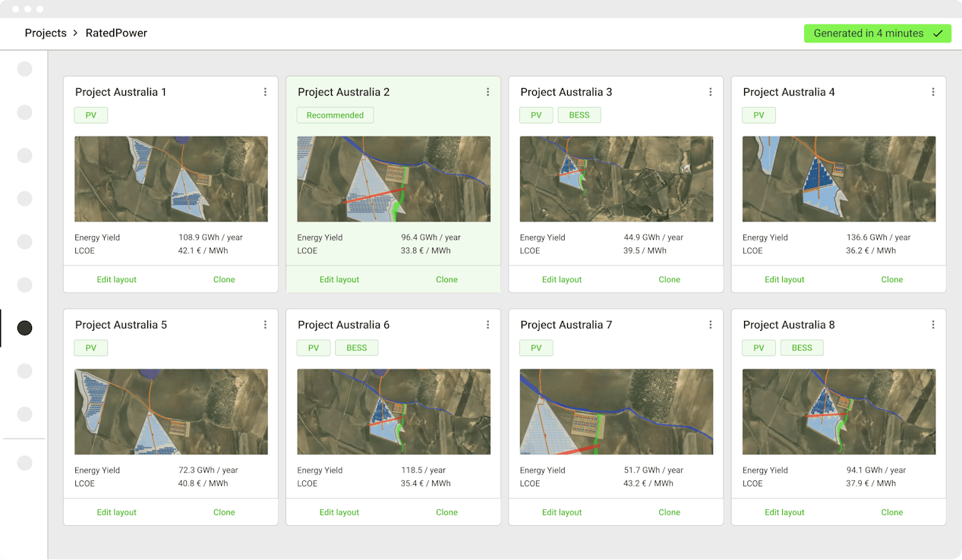Click the BESS tag on Project Australia 8

[802, 348]
